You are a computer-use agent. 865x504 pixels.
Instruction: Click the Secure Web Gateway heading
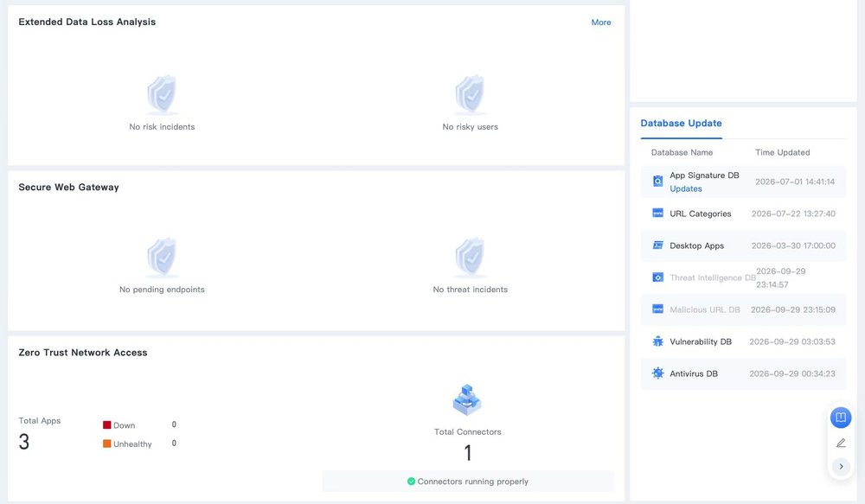(69, 188)
